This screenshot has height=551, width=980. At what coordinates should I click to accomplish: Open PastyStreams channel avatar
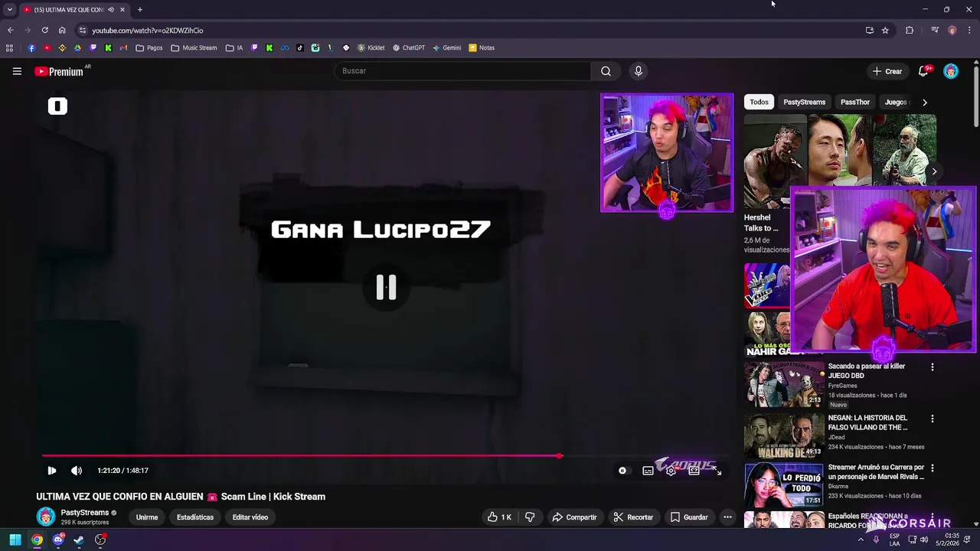tap(46, 517)
